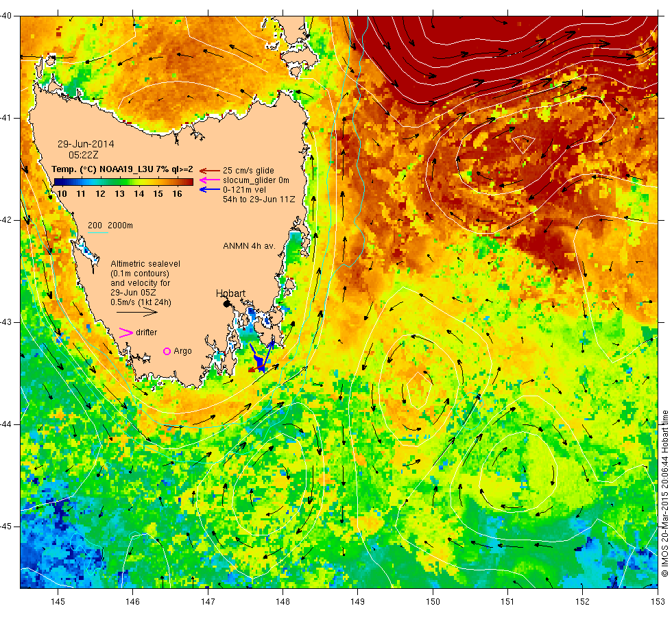
Task: Click the latitude -45 axis label
Action: pos(6,527)
